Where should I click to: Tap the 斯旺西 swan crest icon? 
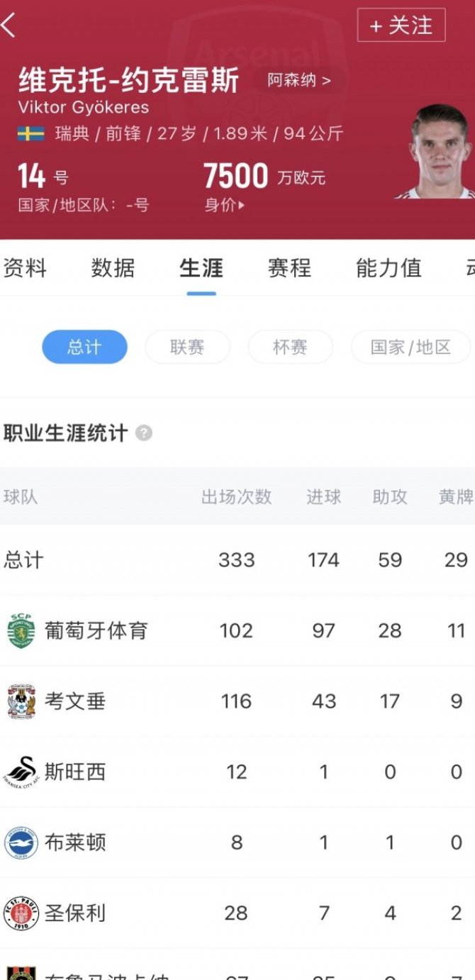[21, 772]
